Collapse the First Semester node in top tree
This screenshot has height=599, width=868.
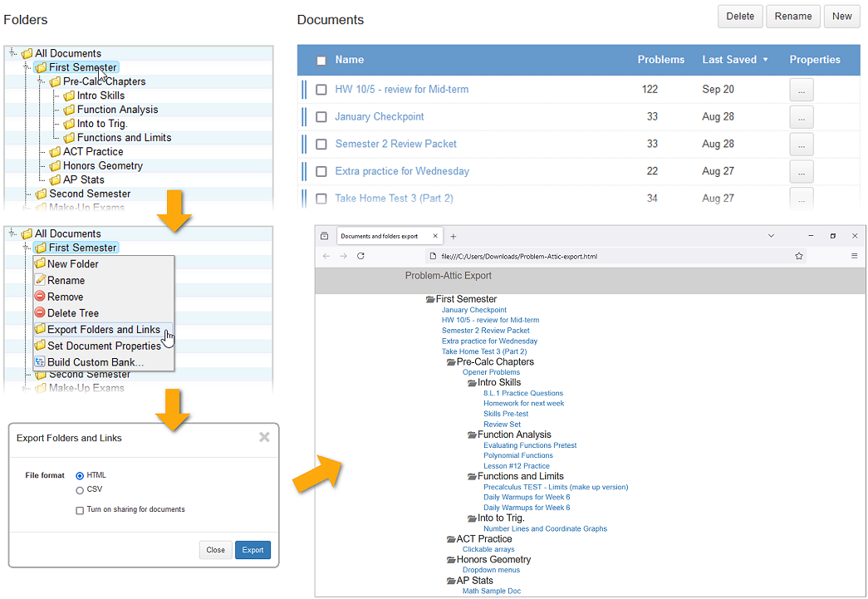click(26, 67)
